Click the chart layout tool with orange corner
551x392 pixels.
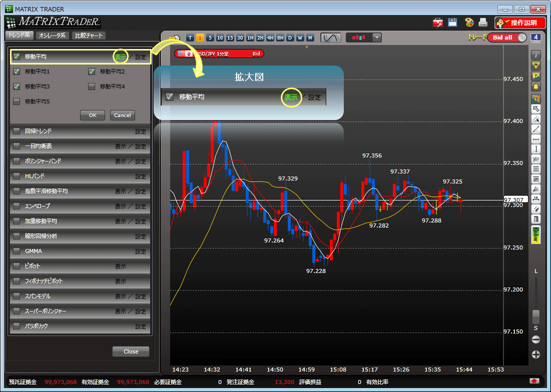(x=536, y=99)
